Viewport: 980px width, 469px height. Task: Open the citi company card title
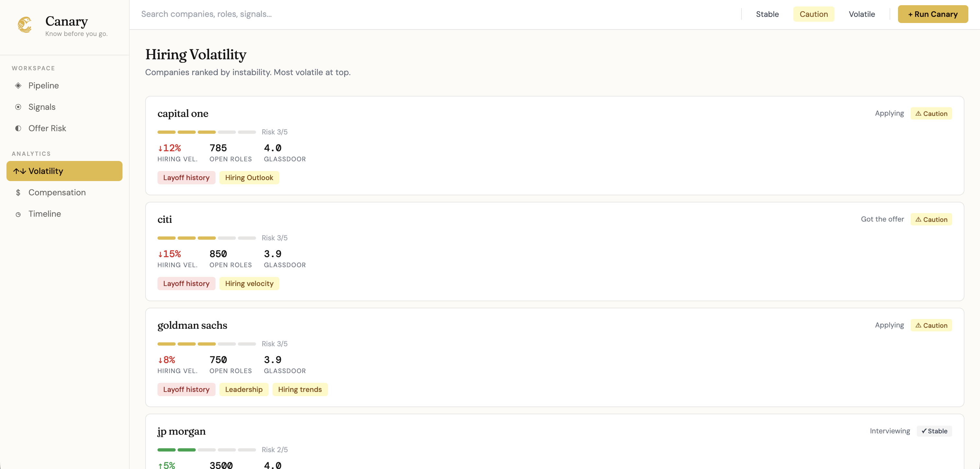click(x=165, y=219)
